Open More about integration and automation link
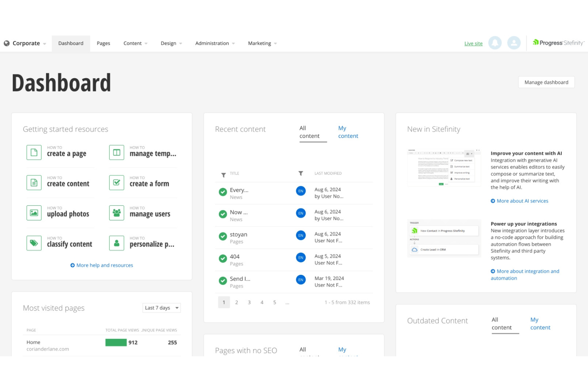The width and height of the screenshot is (588, 392). pyautogui.click(x=525, y=275)
